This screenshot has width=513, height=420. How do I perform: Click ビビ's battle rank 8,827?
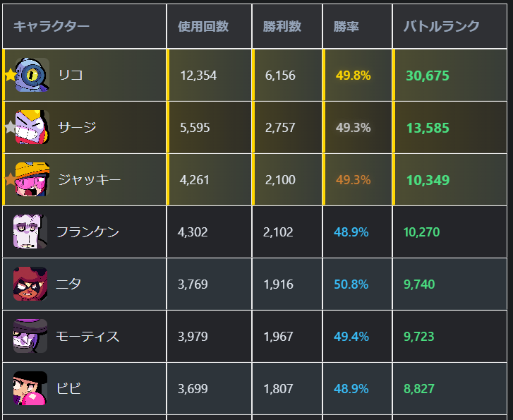tap(419, 389)
